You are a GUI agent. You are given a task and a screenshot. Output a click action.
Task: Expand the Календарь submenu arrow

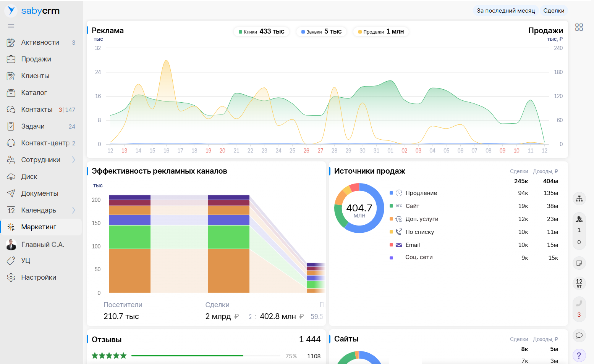(x=74, y=210)
